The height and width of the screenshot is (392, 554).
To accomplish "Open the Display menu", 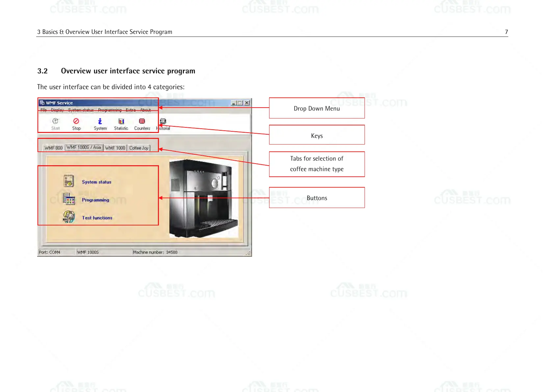I will (57, 110).
